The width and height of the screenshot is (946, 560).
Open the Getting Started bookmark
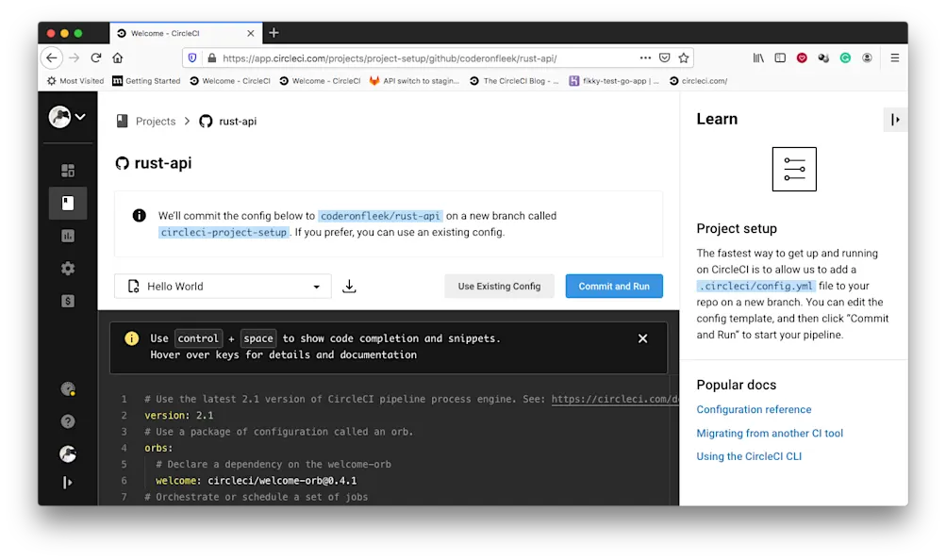pyautogui.click(x=146, y=80)
